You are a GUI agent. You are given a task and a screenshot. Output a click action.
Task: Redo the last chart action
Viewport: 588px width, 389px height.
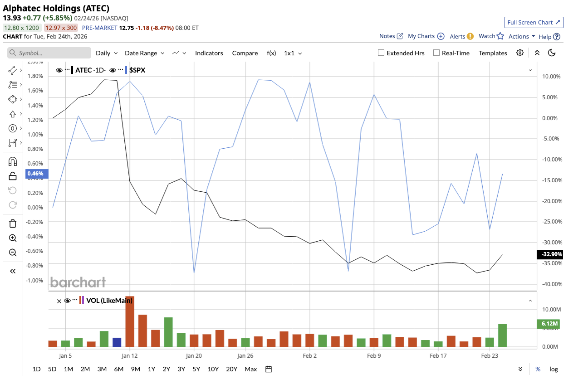(x=13, y=205)
